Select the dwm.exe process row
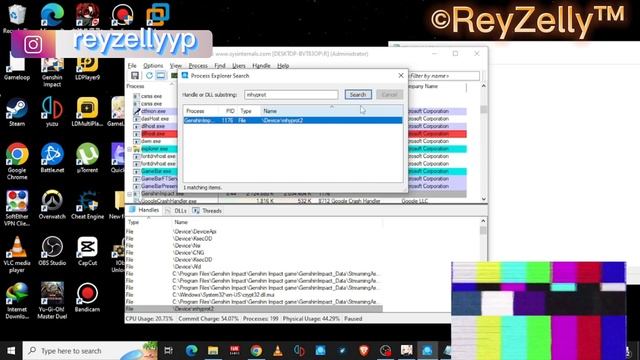The image size is (640, 360). [151, 141]
